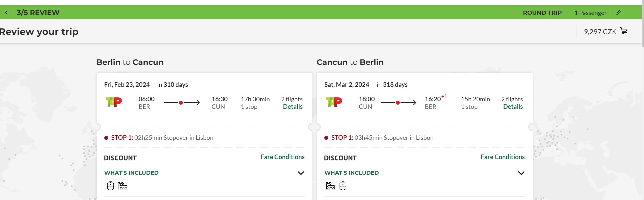The width and height of the screenshot is (644, 200).
Task: Click the ROUND TRIP label in header
Action: pos(542,13)
